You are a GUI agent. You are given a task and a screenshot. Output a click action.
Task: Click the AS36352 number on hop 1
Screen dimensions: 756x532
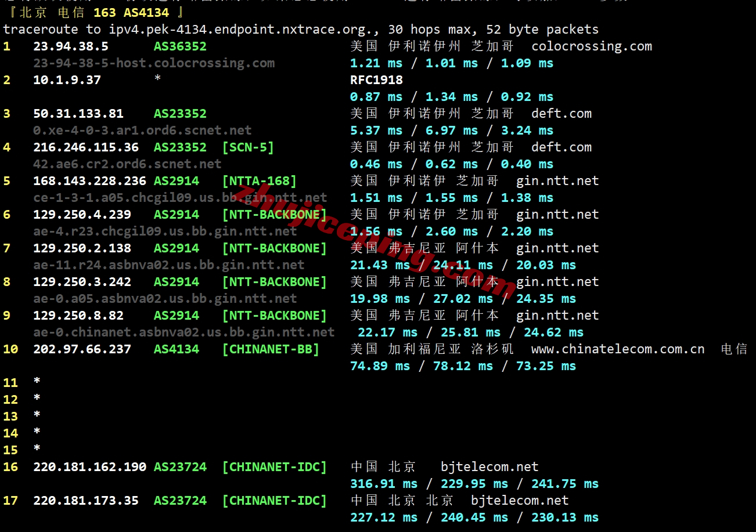tap(180, 46)
